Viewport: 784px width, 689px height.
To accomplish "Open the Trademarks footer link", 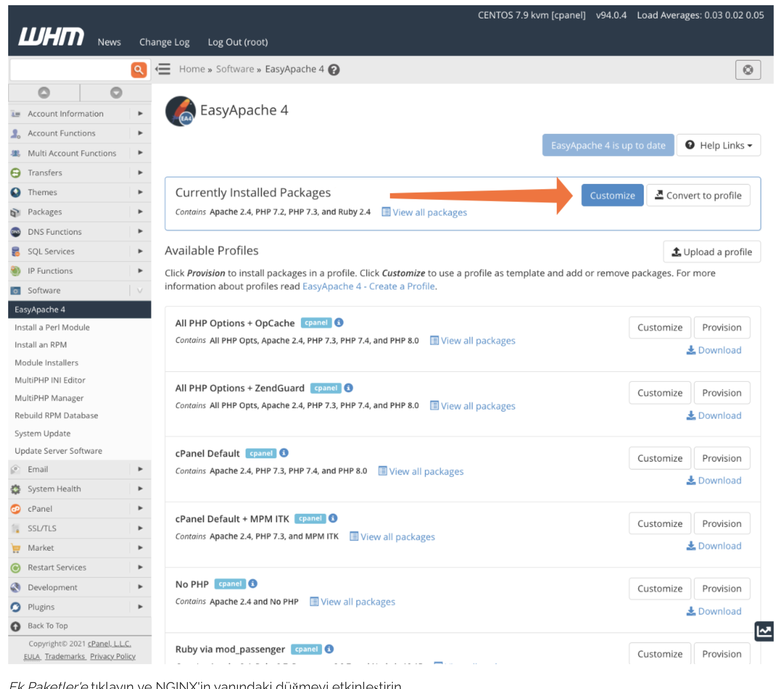I will [x=65, y=656].
